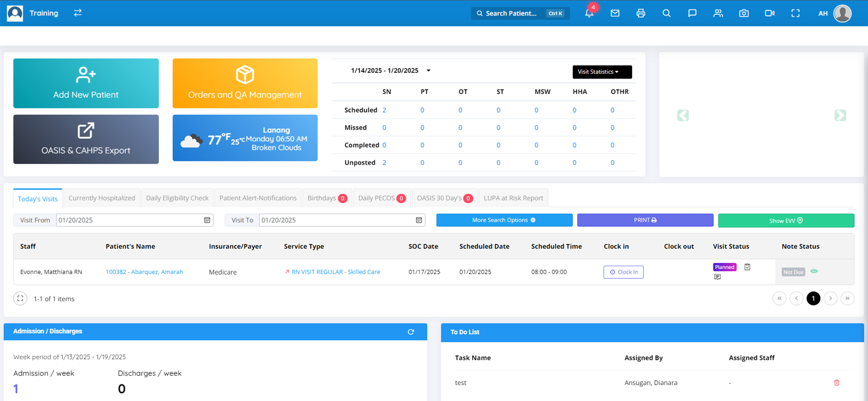This screenshot has height=401, width=868.
Task: Click the users group icon
Action: (x=718, y=13)
